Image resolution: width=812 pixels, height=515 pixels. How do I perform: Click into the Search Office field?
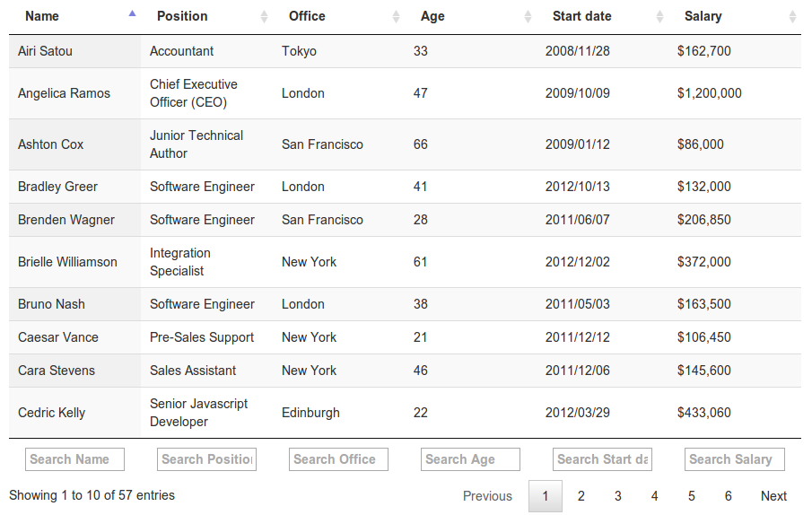coord(338,459)
